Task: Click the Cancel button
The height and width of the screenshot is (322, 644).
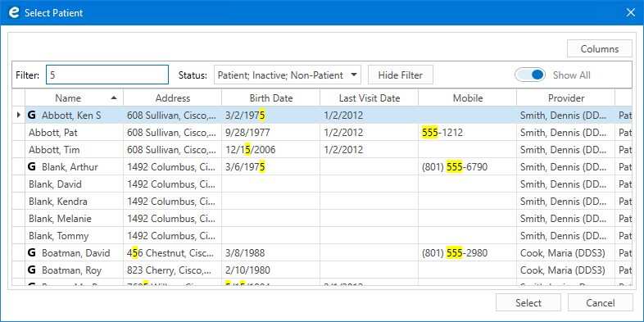Action: pos(600,302)
